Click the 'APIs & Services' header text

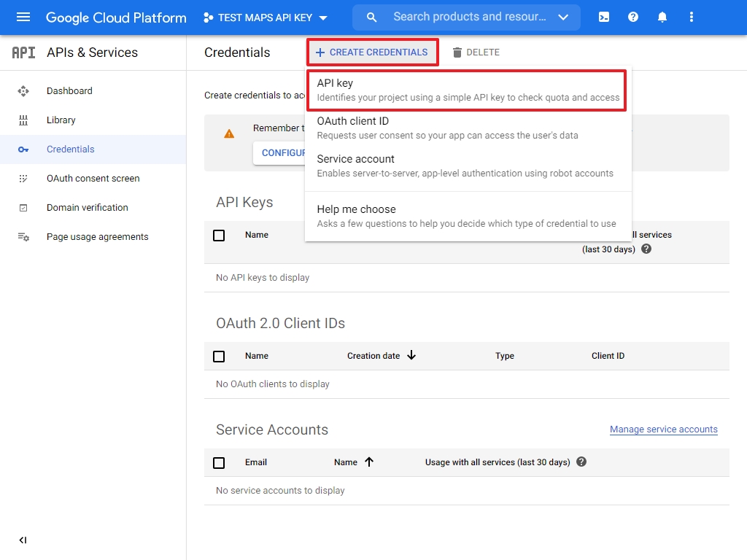pyautogui.click(x=92, y=52)
